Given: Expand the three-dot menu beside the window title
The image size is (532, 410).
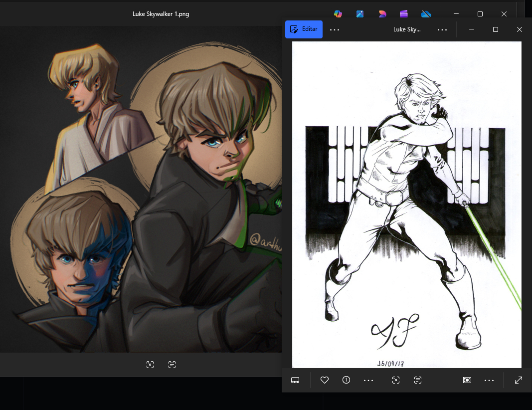Looking at the screenshot, I should 442,29.
